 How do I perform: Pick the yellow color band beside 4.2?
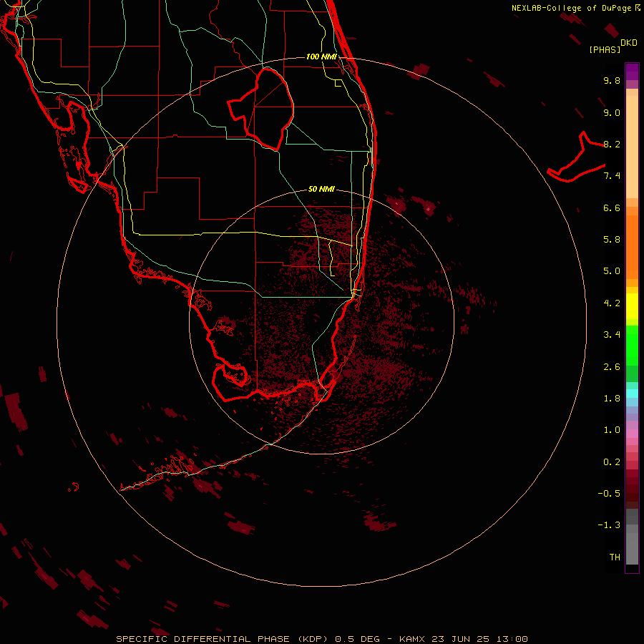[632, 306]
